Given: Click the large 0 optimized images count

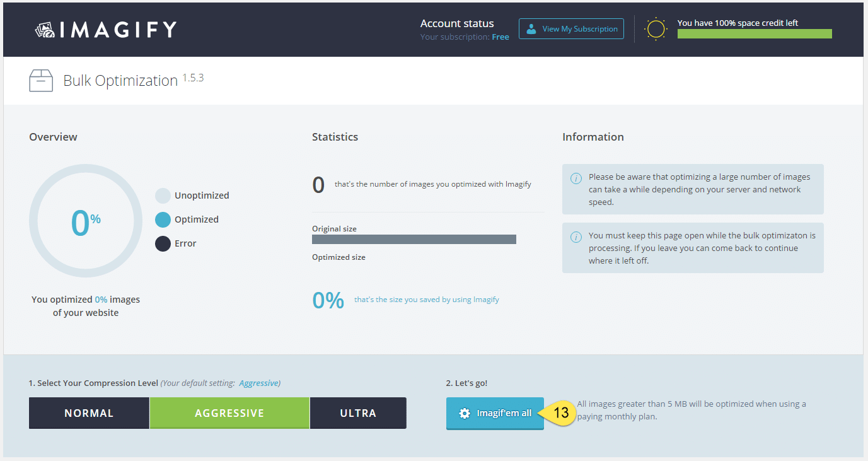Looking at the screenshot, I should 318,185.
